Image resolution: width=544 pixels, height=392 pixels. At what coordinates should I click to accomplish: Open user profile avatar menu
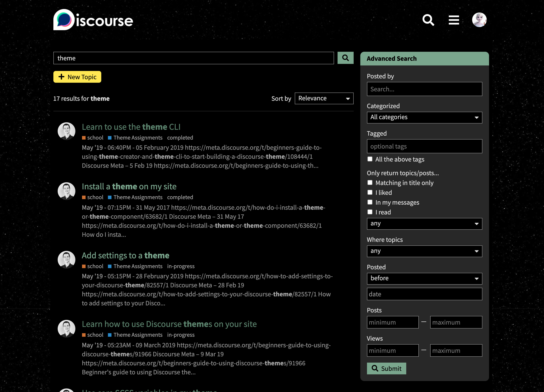[479, 20]
